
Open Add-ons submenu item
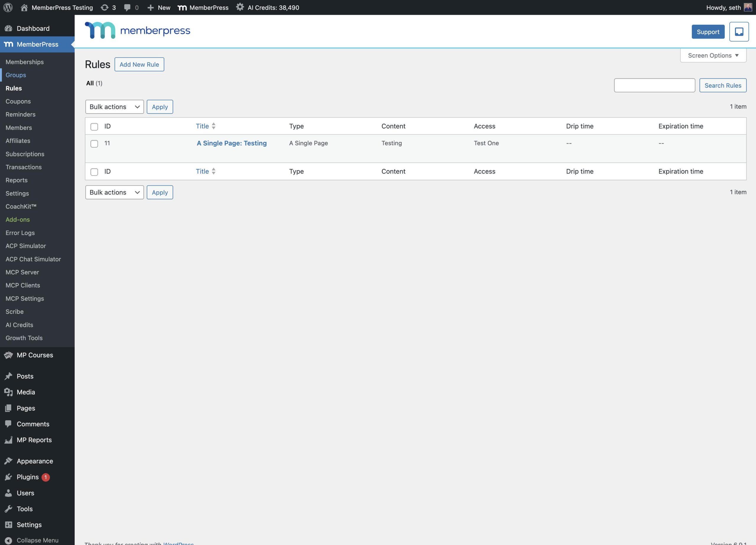18,220
